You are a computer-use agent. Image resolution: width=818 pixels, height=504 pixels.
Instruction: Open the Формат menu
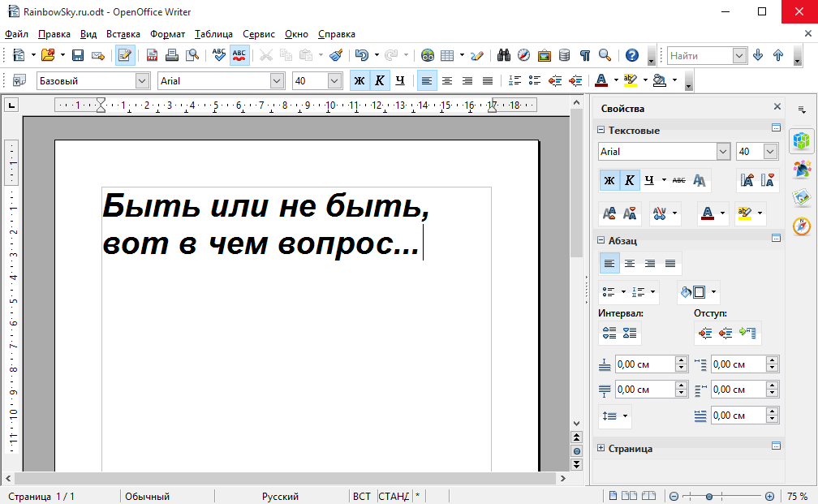pyautogui.click(x=167, y=34)
